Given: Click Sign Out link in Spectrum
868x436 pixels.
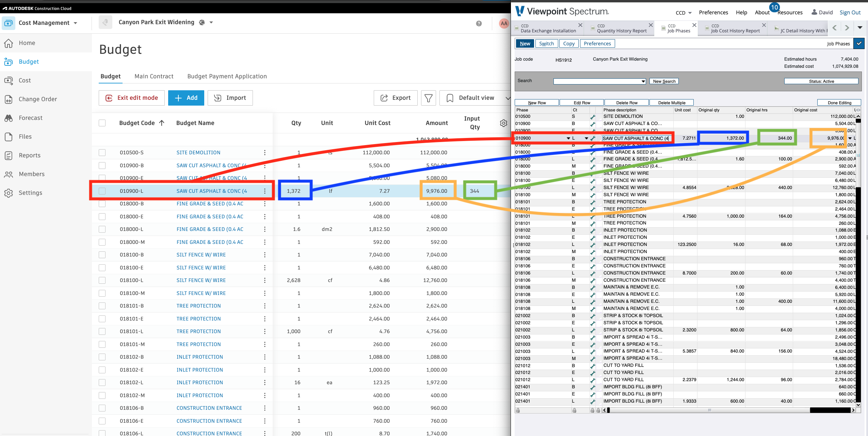Looking at the screenshot, I should tap(850, 13).
